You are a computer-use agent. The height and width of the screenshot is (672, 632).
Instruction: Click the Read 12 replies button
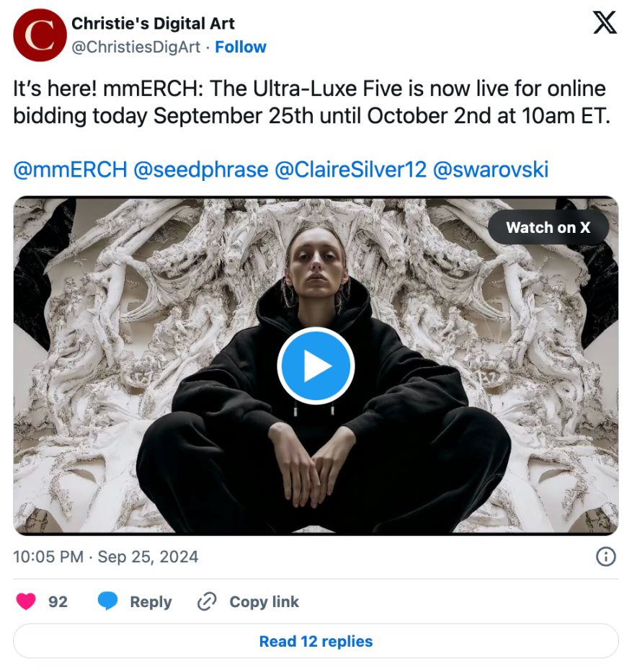point(316,641)
